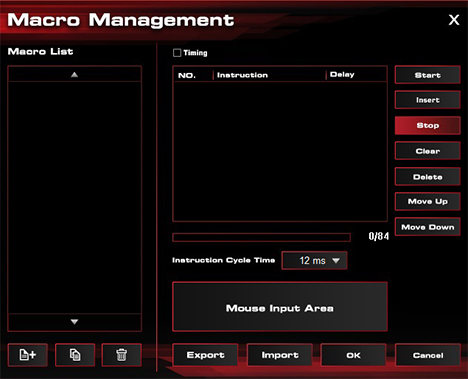
Task: Close the Macro Management window
Action: 454,20
